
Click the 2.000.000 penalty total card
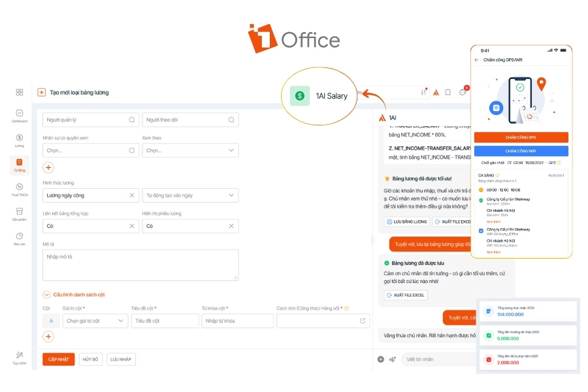[528, 359]
